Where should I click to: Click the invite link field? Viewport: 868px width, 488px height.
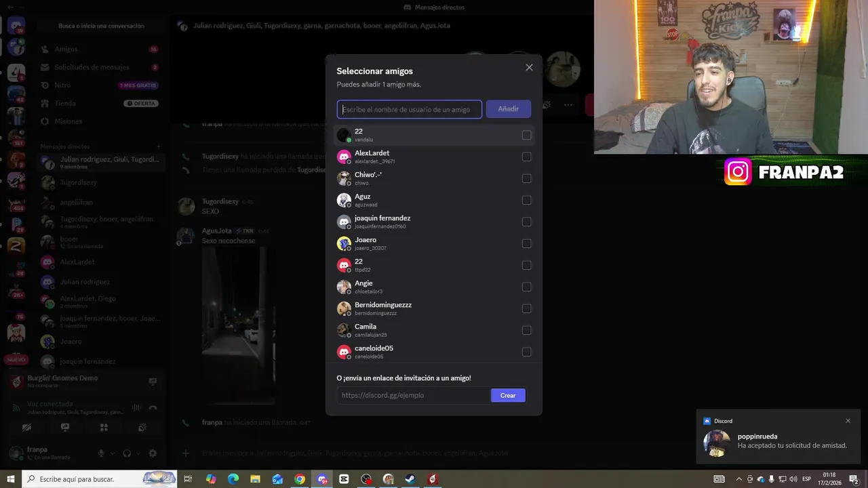(x=414, y=395)
